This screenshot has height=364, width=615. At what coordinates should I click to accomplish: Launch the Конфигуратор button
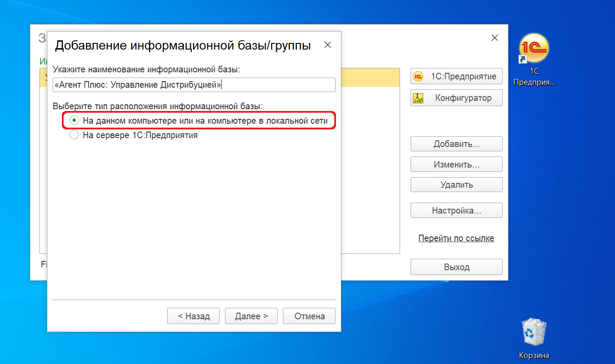(457, 98)
